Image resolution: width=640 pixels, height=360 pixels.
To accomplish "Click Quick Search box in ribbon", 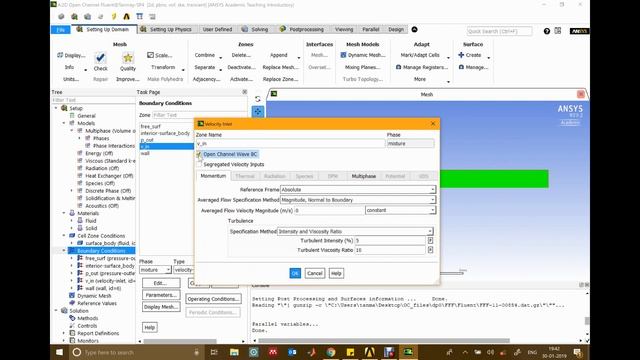I will point(499,31).
